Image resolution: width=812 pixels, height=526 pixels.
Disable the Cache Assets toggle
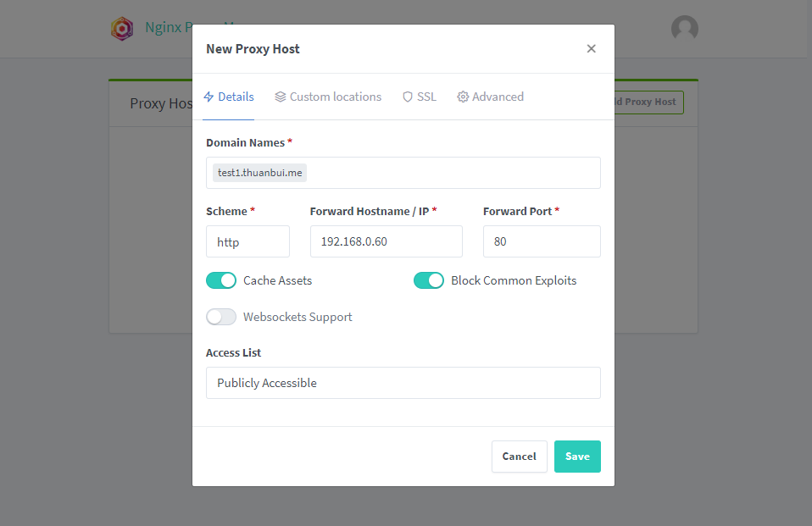click(221, 280)
